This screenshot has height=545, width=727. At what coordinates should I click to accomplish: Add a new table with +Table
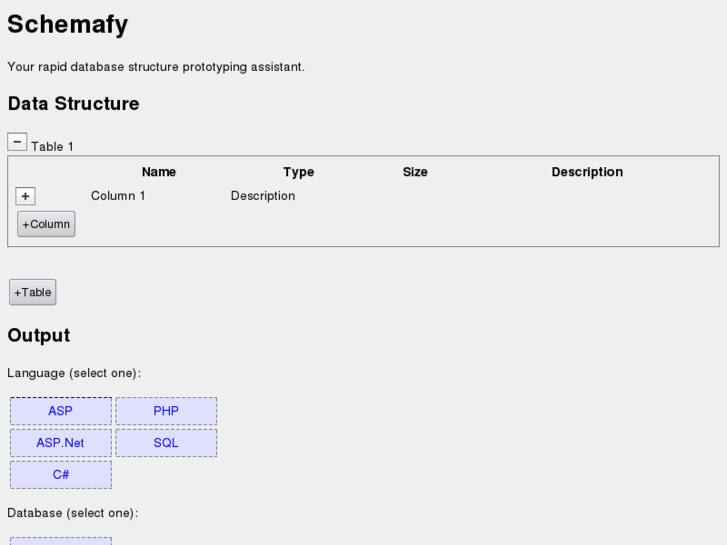pyautogui.click(x=33, y=292)
